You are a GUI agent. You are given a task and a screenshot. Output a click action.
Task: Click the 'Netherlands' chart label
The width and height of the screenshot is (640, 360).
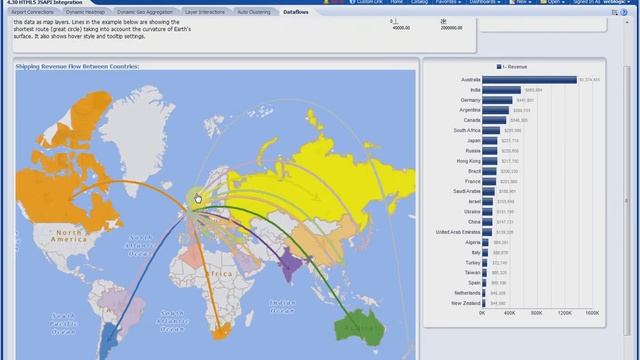(467, 293)
